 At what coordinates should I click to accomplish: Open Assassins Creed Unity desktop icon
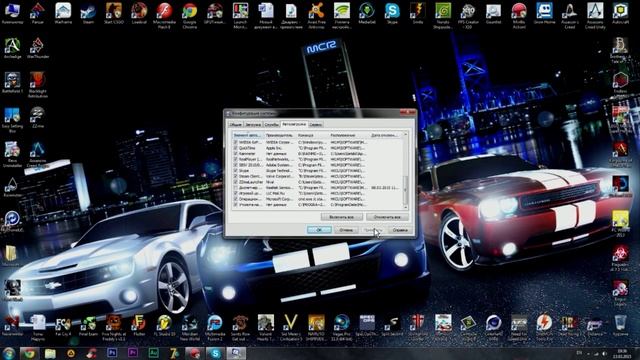pos(595,15)
